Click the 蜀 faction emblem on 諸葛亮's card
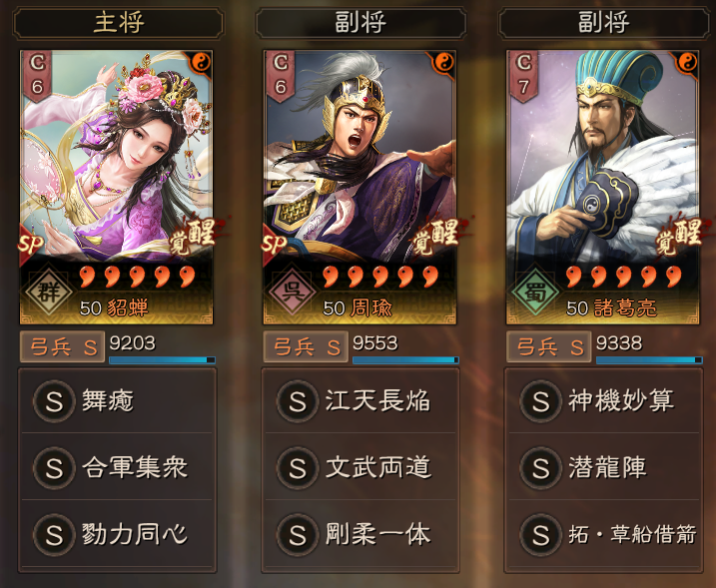This screenshot has width=716, height=588. 535,292
